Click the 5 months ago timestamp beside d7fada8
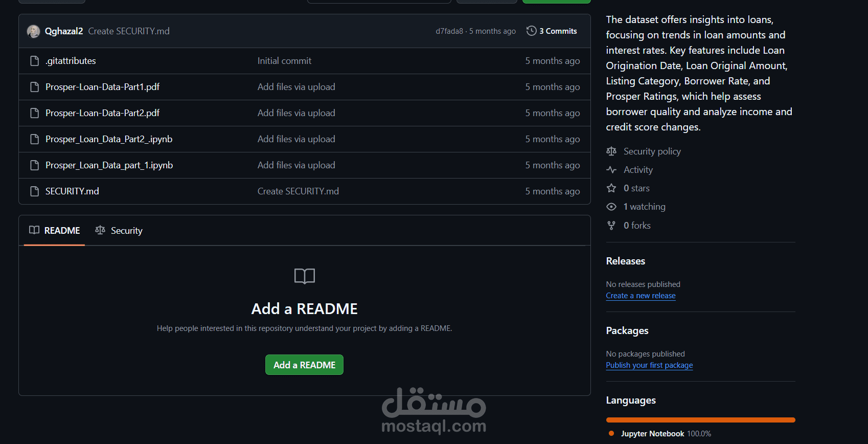The image size is (868, 444). 492,31
